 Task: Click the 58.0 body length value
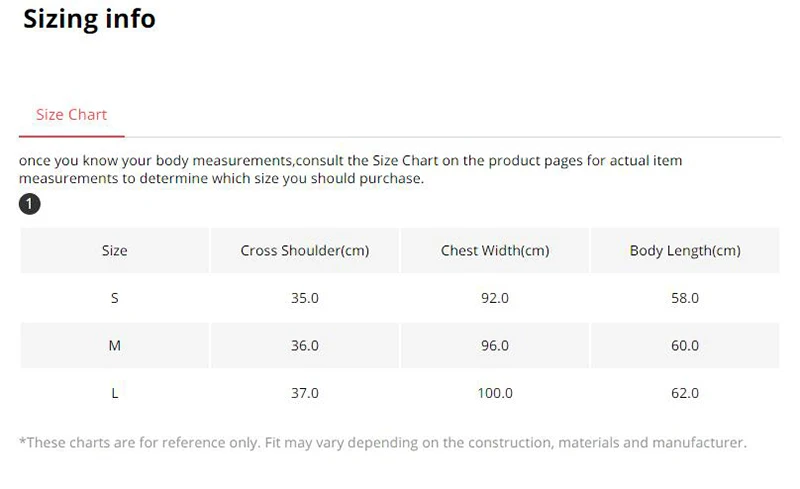point(685,298)
